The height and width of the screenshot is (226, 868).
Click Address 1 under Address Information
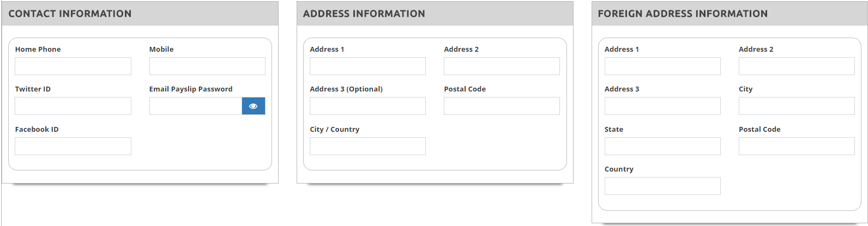367,66
